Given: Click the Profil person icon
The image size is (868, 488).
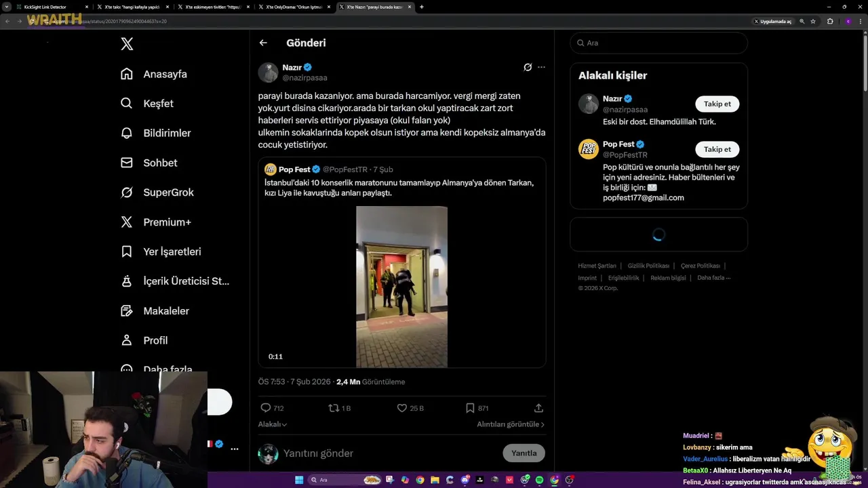Looking at the screenshot, I should 127,340.
